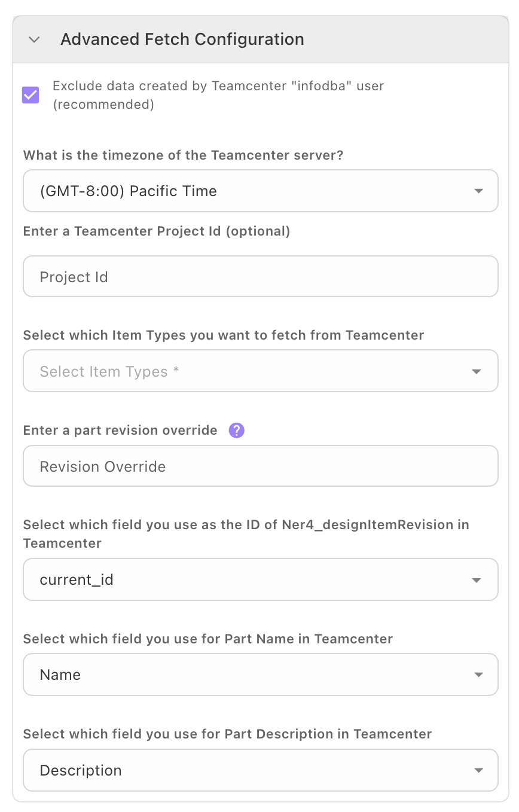Click the arrow icon in the Description selector

pyautogui.click(x=478, y=771)
